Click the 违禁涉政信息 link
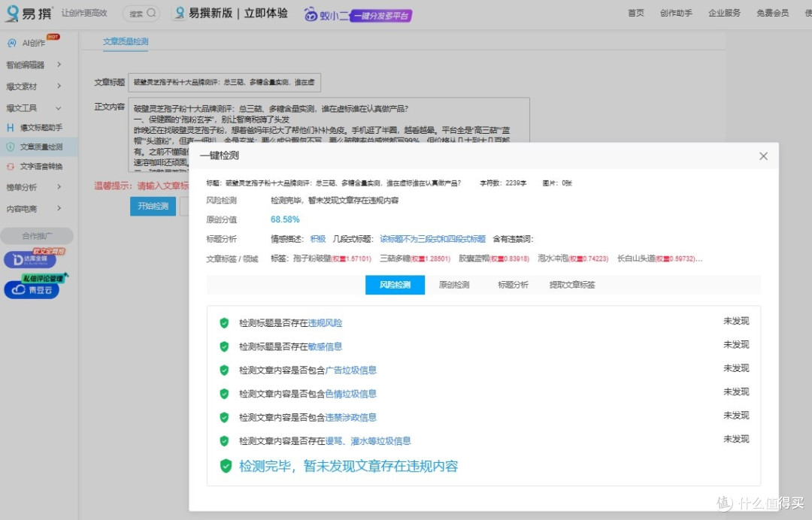This screenshot has height=520, width=812. (350, 418)
